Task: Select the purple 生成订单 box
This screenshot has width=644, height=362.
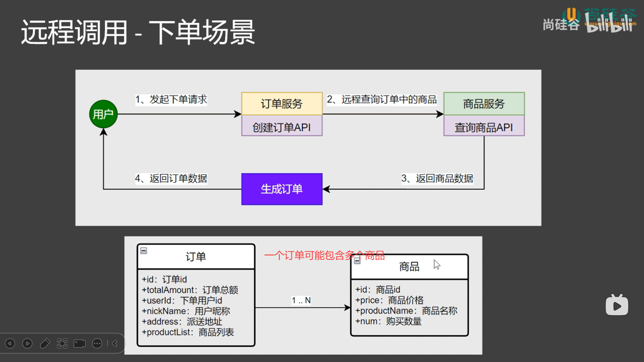Action: coord(282,189)
